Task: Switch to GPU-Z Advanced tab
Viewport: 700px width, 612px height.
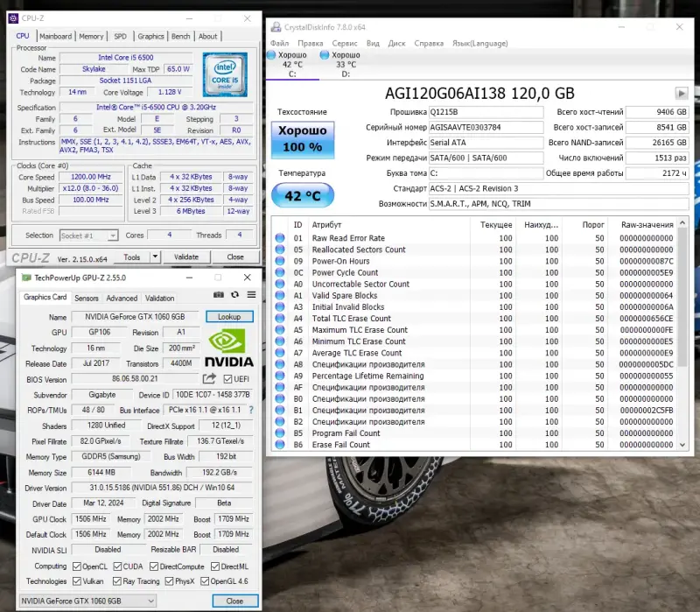Action: pos(122,298)
